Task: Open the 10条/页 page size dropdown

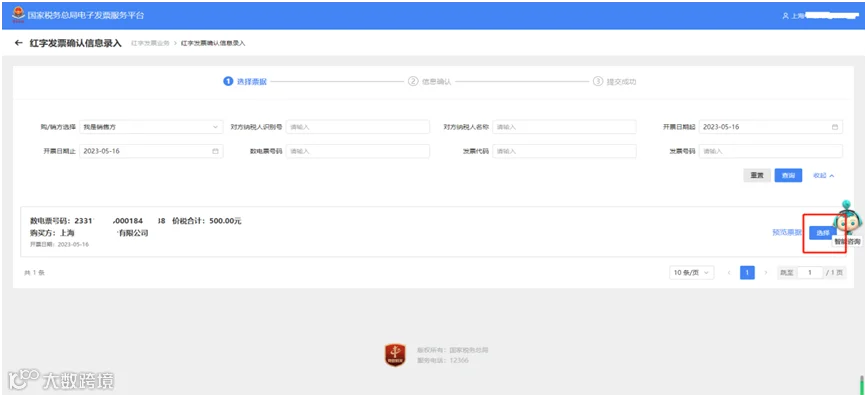Action: click(x=692, y=273)
